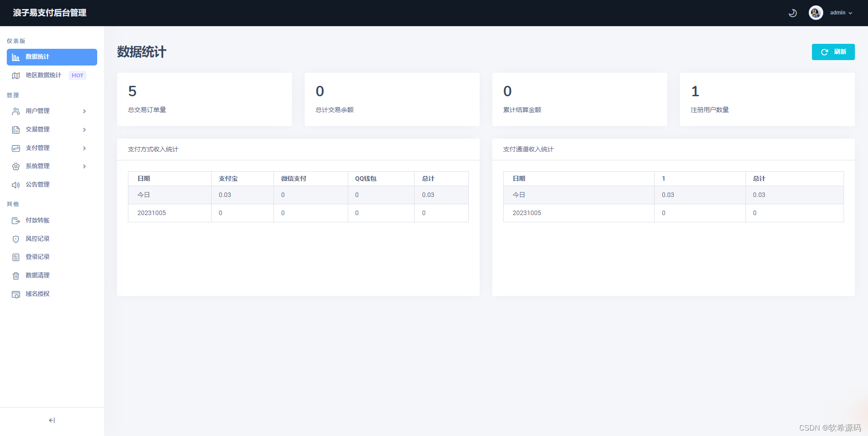Viewport: 868px width, 436px height.
Task: Select 支付管理 menu label
Action: [x=38, y=148]
